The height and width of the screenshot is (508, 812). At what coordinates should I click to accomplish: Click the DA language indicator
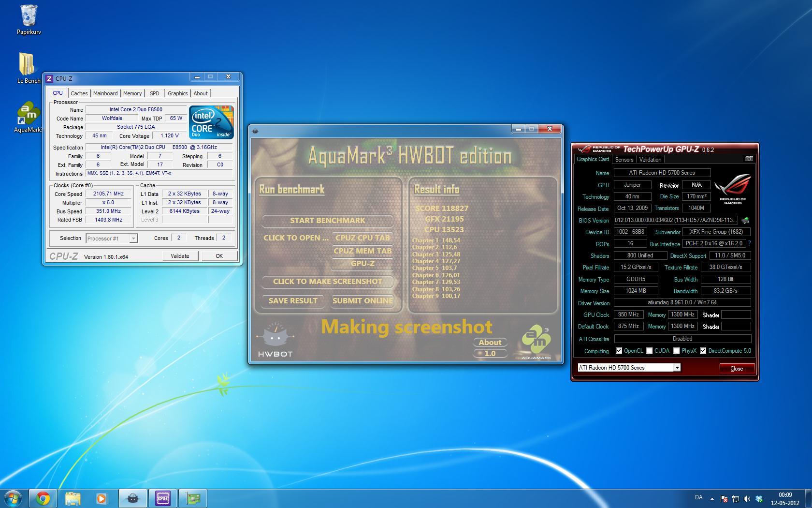click(699, 497)
